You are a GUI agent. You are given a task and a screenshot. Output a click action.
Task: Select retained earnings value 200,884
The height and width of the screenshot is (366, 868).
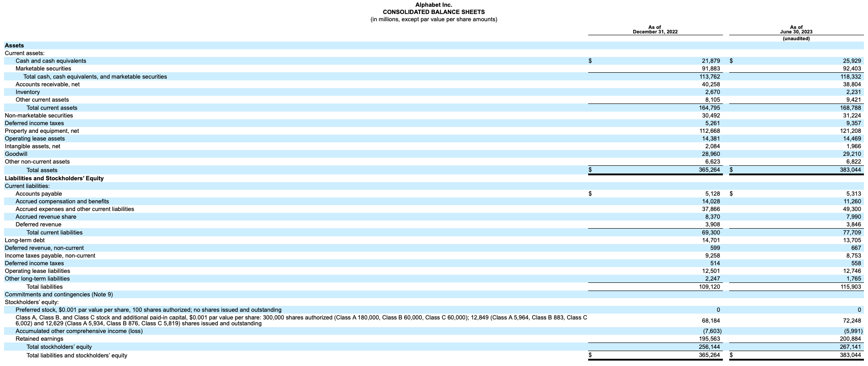click(850, 339)
